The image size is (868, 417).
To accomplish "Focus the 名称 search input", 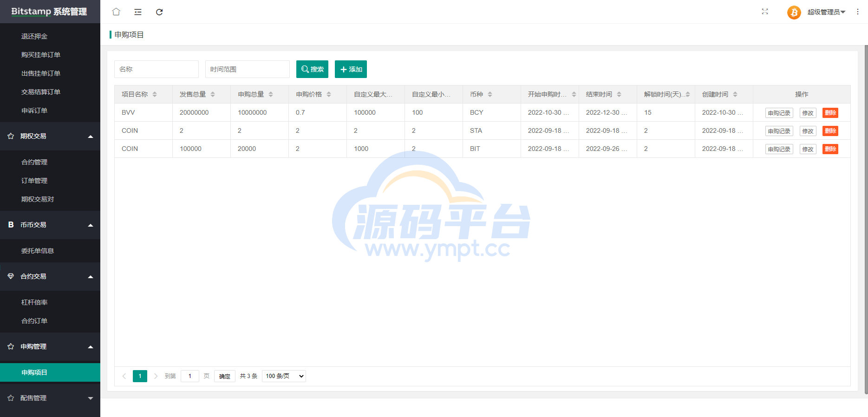I will (157, 69).
